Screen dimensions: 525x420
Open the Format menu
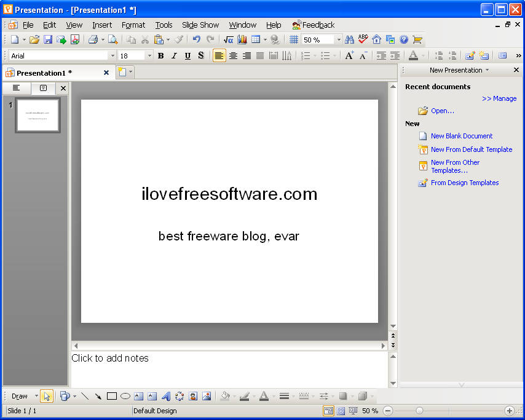coord(133,25)
